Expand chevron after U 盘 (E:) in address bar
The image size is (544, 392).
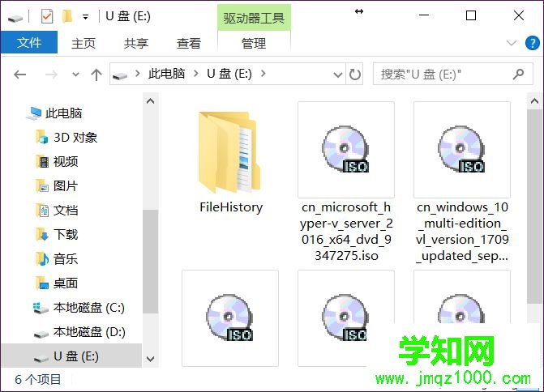263,74
